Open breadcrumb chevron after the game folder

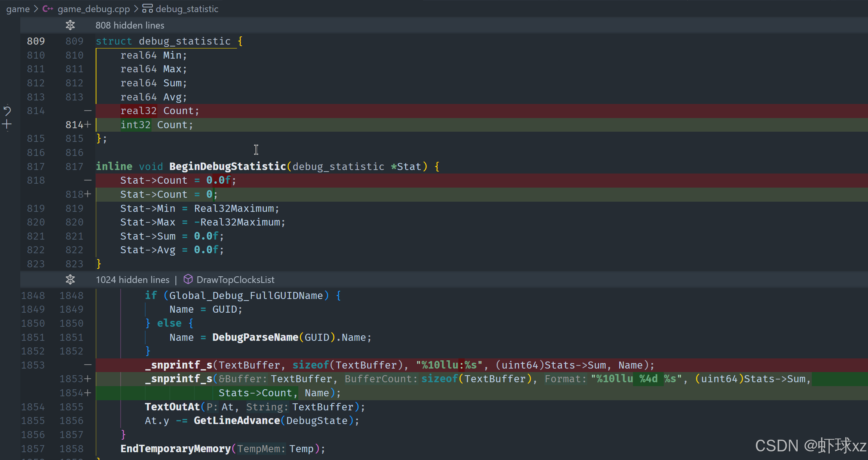tap(36, 9)
